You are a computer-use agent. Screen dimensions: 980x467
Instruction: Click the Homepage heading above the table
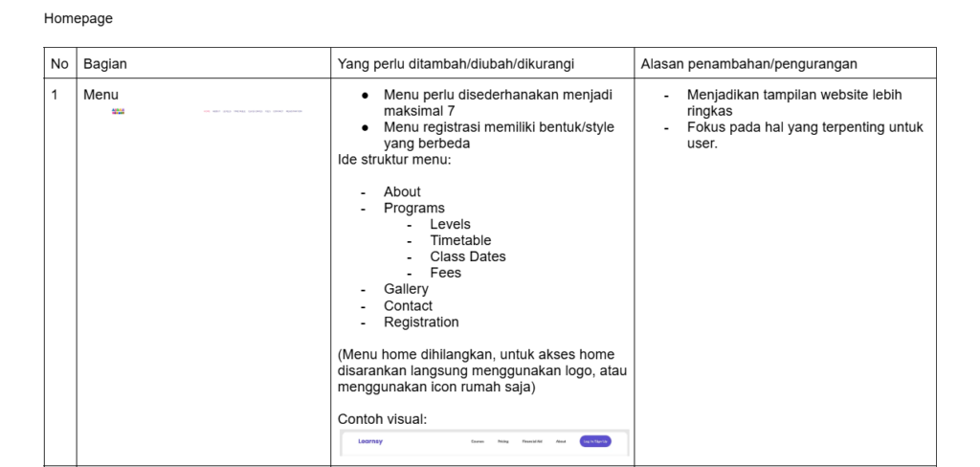pyautogui.click(x=78, y=18)
